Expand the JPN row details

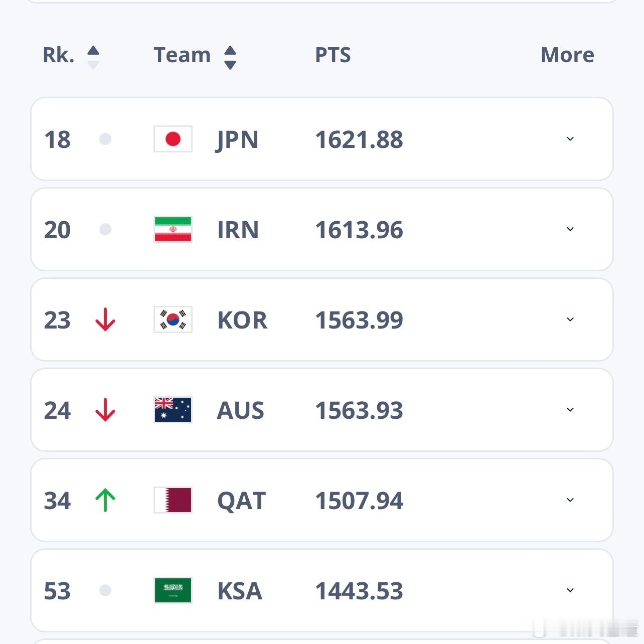pos(570,139)
